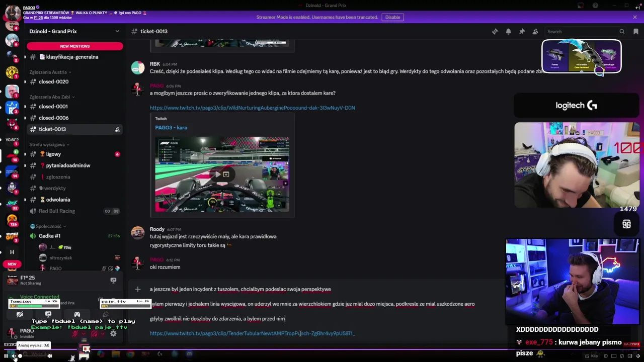644x362 pixels.
Task: Pause the stream video playback
Action: point(6,356)
